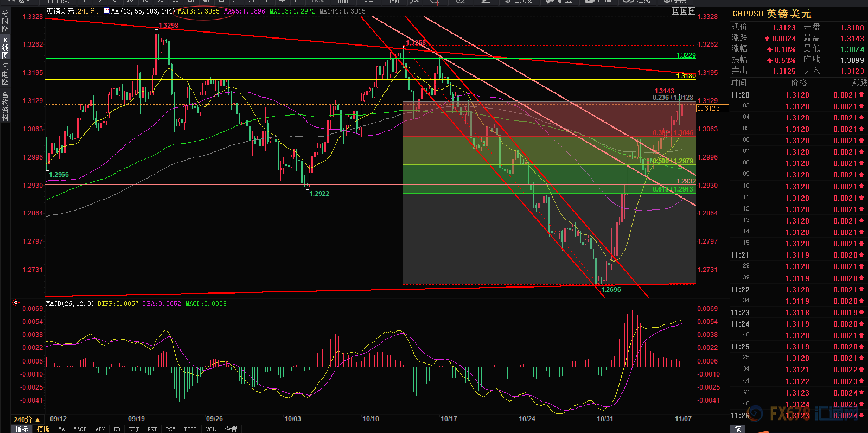Click the 1.3229 green horizontal level line

325,59
